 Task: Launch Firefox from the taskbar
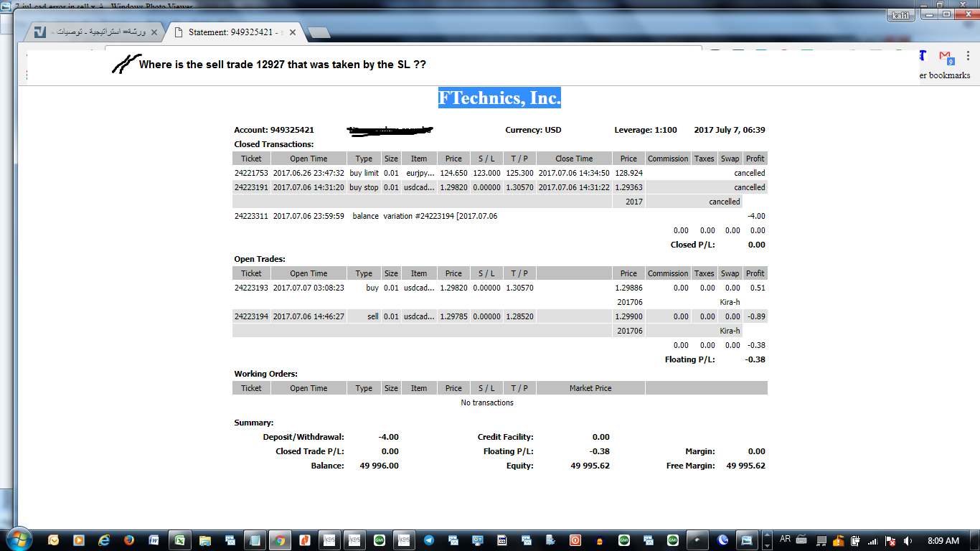tap(129, 540)
